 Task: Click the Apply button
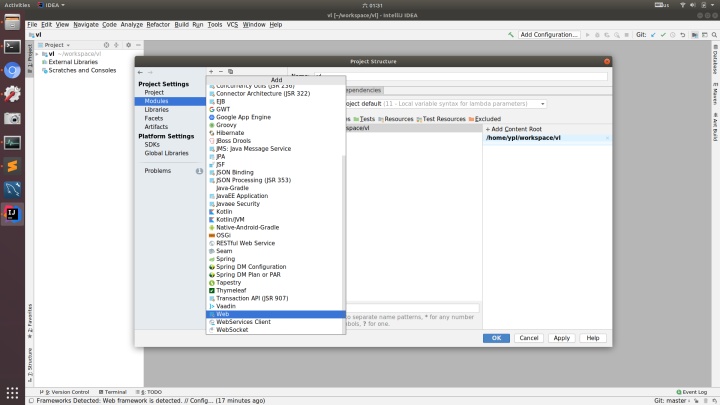pyautogui.click(x=562, y=338)
